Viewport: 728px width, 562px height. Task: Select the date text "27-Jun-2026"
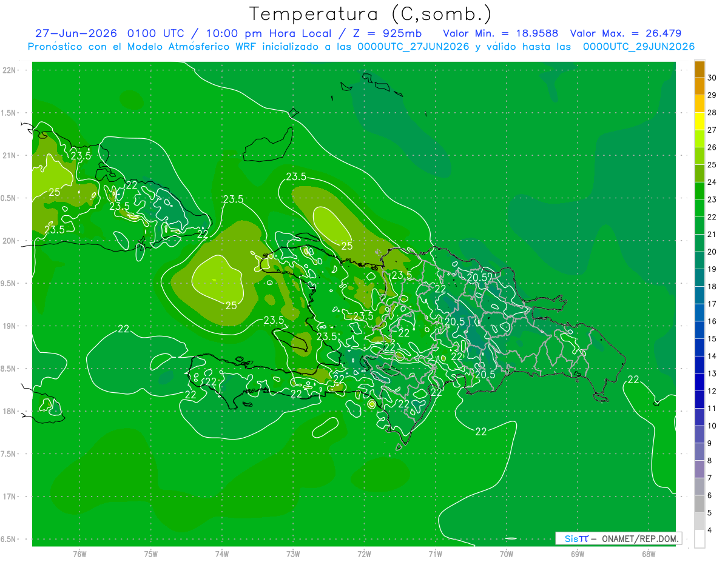pos(76,33)
